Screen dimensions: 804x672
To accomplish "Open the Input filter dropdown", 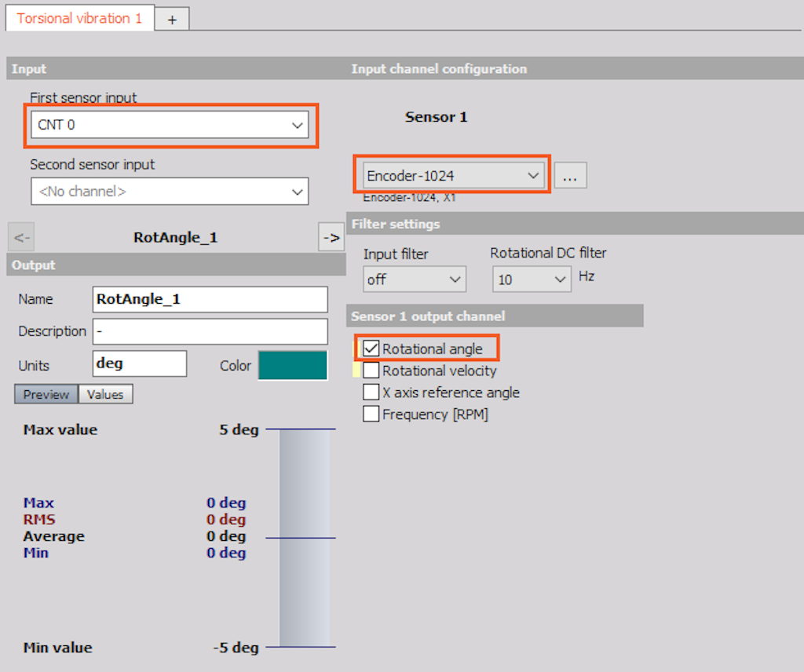I will pos(415,279).
